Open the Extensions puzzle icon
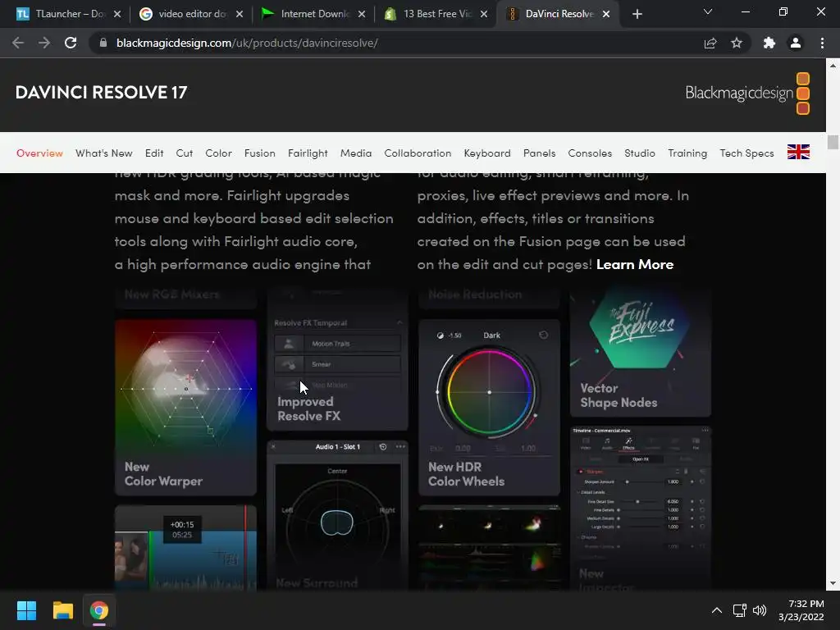840x630 pixels. (769, 43)
